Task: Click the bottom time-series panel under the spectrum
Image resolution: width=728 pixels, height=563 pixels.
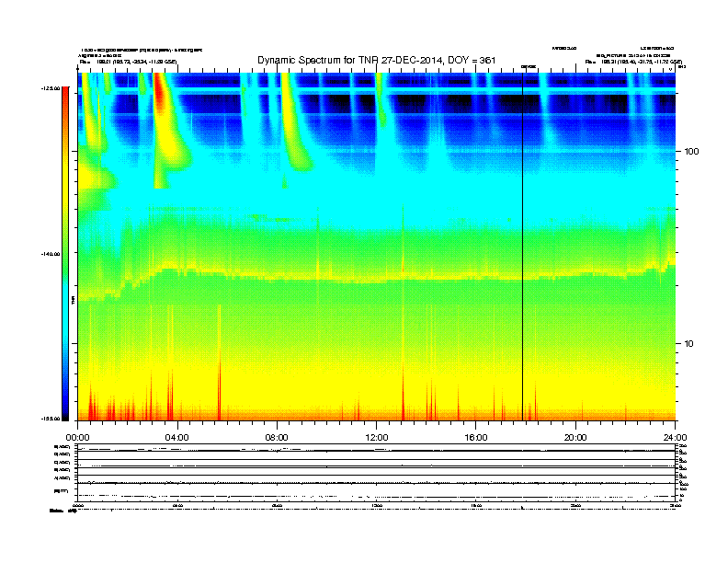Action: point(377,472)
